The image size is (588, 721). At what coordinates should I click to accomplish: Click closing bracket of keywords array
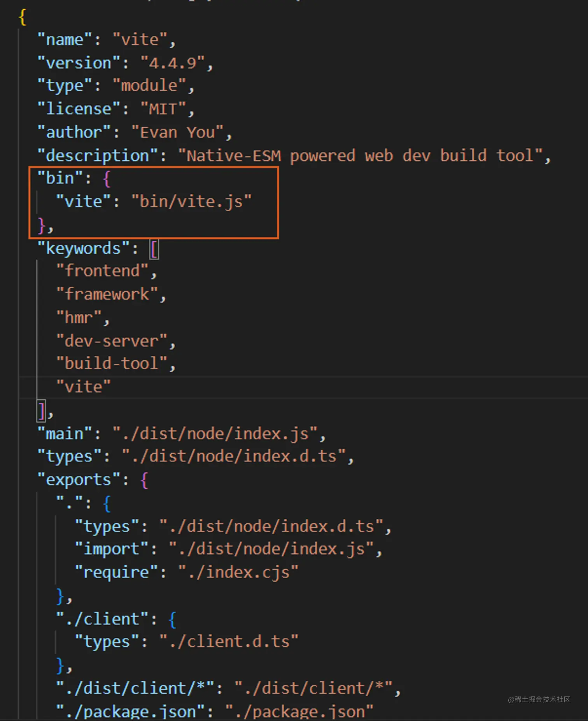41,411
